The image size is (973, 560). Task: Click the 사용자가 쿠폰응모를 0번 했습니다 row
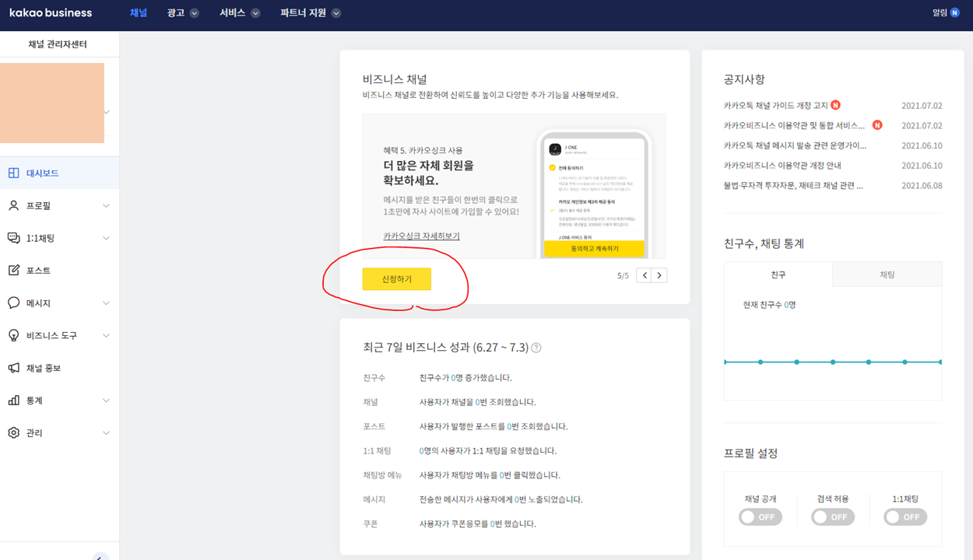tap(478, 524)
